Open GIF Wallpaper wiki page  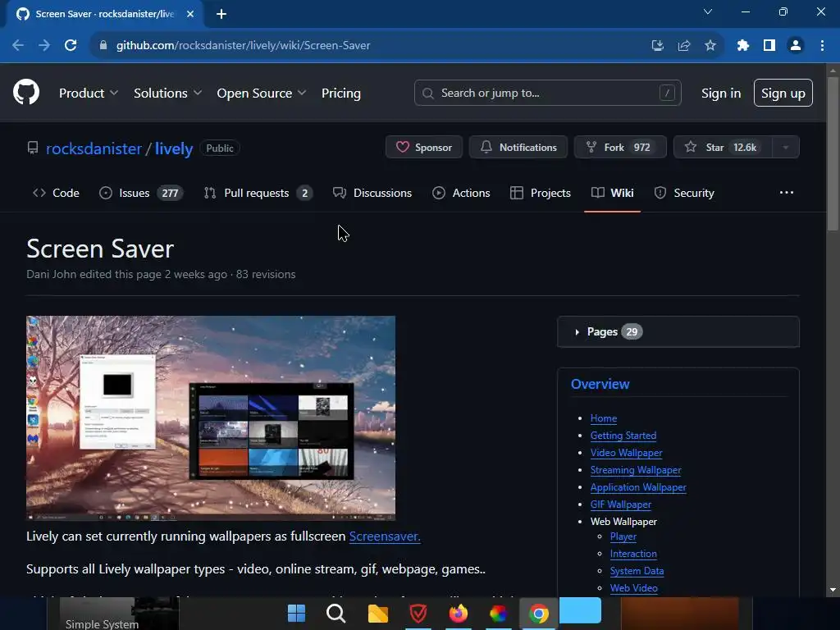[x=621, y=504]
